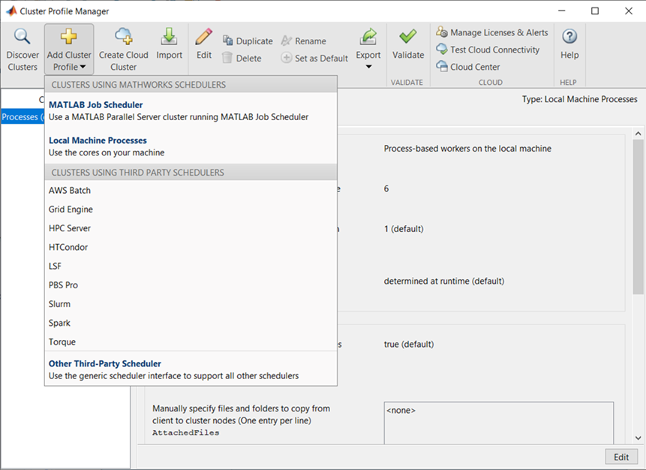This screenshot has height=470, width=646.
Task: Click the Edit pencil icon in toolbar
Action: tap(204, 38)
